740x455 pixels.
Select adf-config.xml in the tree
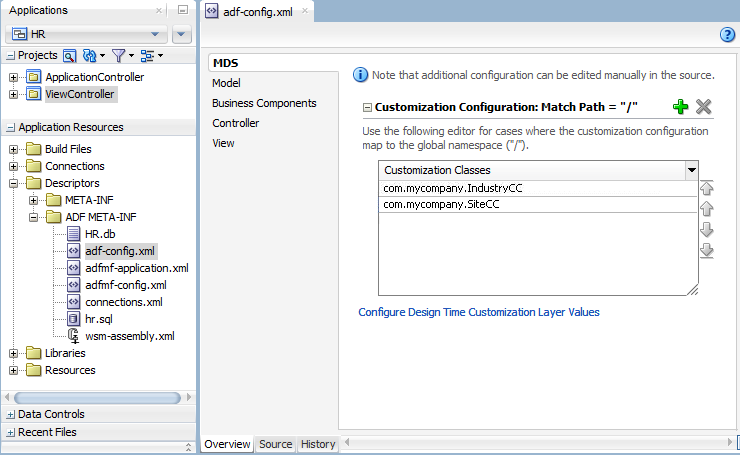coord(120,251)
